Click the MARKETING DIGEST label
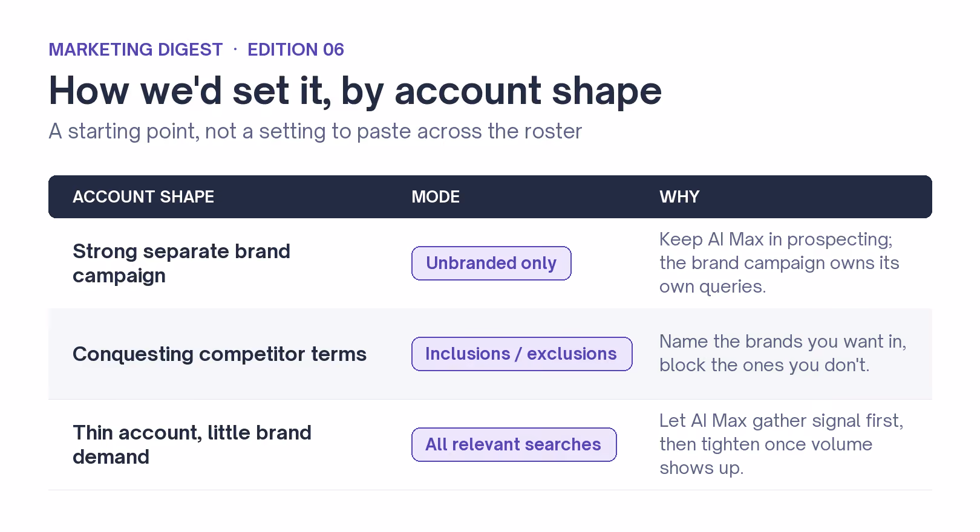Screen dimensions: 980x532 click(136, 50)
